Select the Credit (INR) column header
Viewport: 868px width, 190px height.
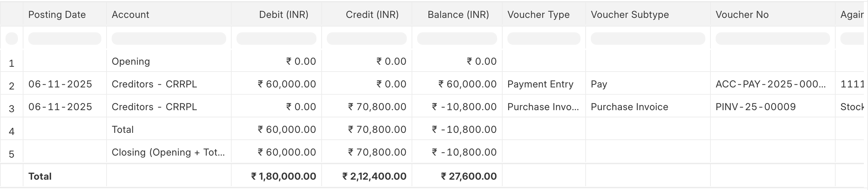(372, 14)
